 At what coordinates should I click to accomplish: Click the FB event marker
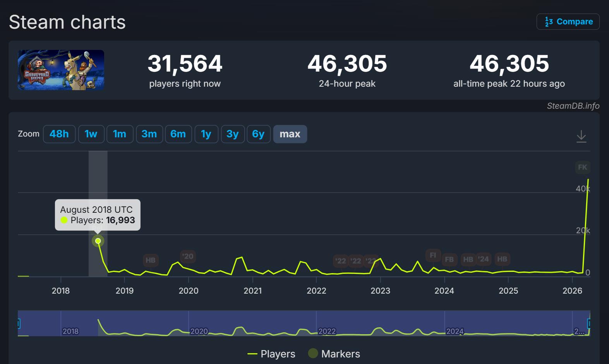click(449, 260)
